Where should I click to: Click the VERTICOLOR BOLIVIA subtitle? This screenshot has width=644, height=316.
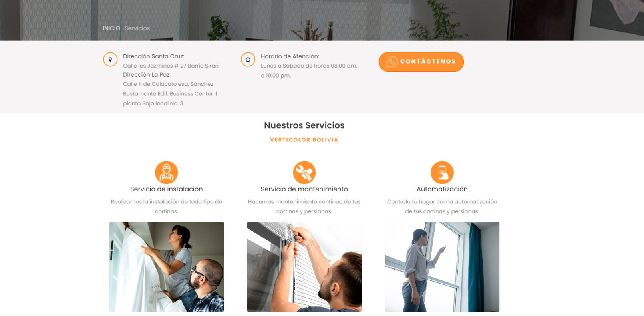(x=304, y=140)
